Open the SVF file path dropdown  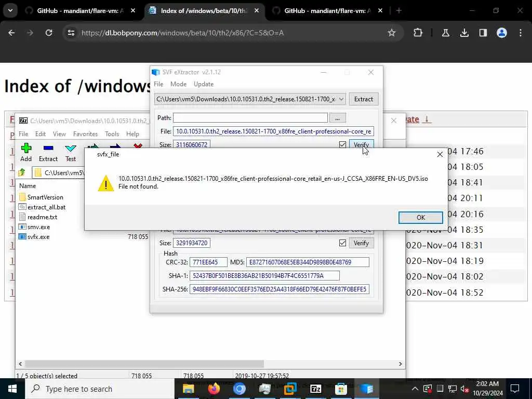(x=341, y=99)
